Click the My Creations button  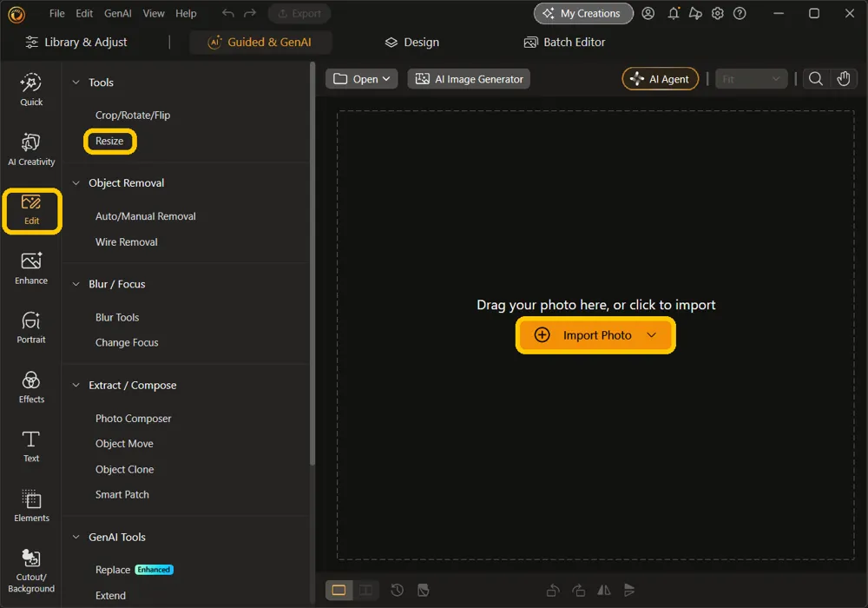click(583, 13)
